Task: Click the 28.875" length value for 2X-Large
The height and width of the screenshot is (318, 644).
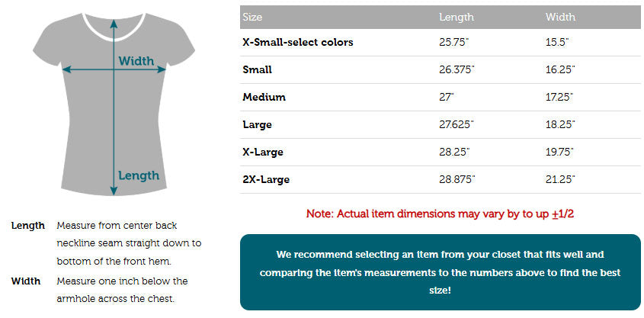Action: click(457, 179)
